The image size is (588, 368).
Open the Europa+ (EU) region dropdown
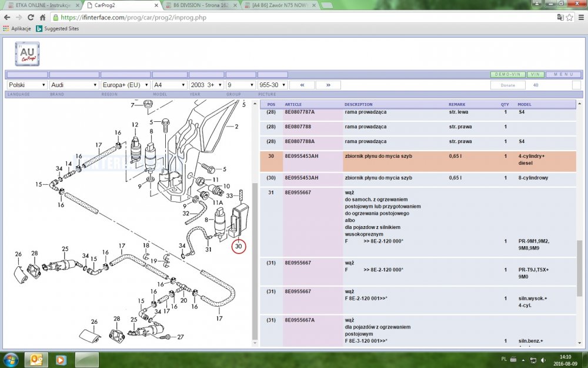coord(125,85)
